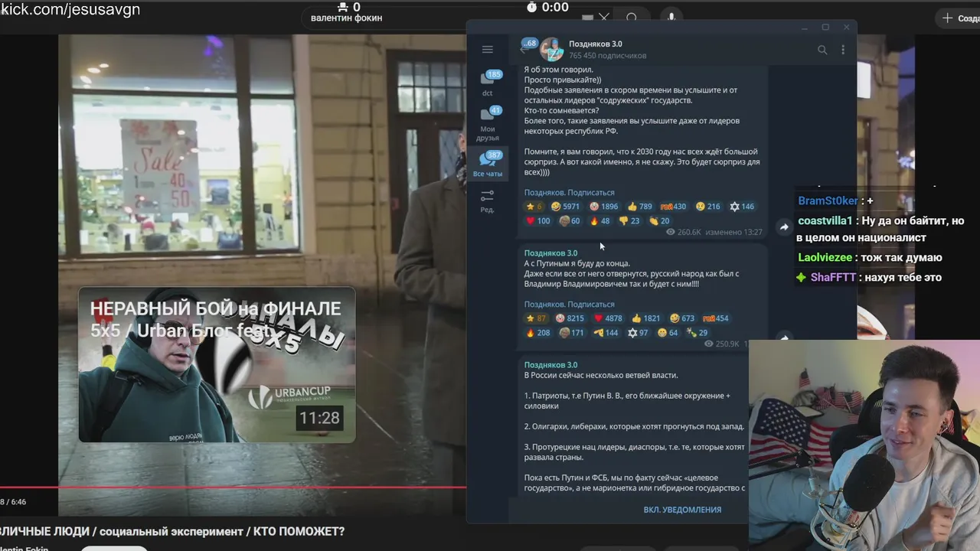Screen dimensions: 980x551
Task: Click the гой reaction with 454
Action: [716, 318]
